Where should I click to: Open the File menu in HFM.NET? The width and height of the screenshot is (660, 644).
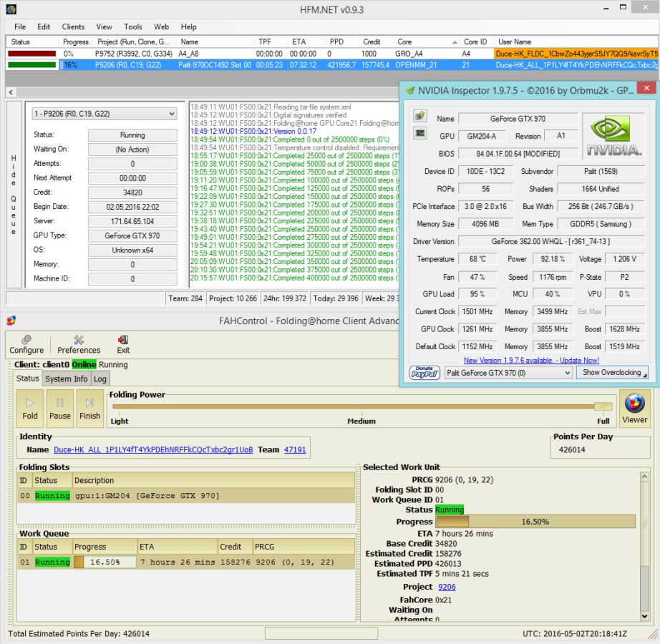pos(20,27)
